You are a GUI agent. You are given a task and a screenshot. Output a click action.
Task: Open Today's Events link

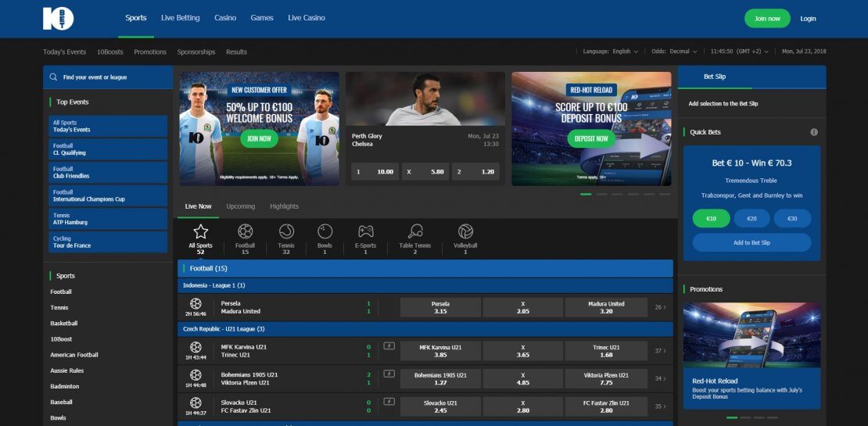(x=65, y=52)
